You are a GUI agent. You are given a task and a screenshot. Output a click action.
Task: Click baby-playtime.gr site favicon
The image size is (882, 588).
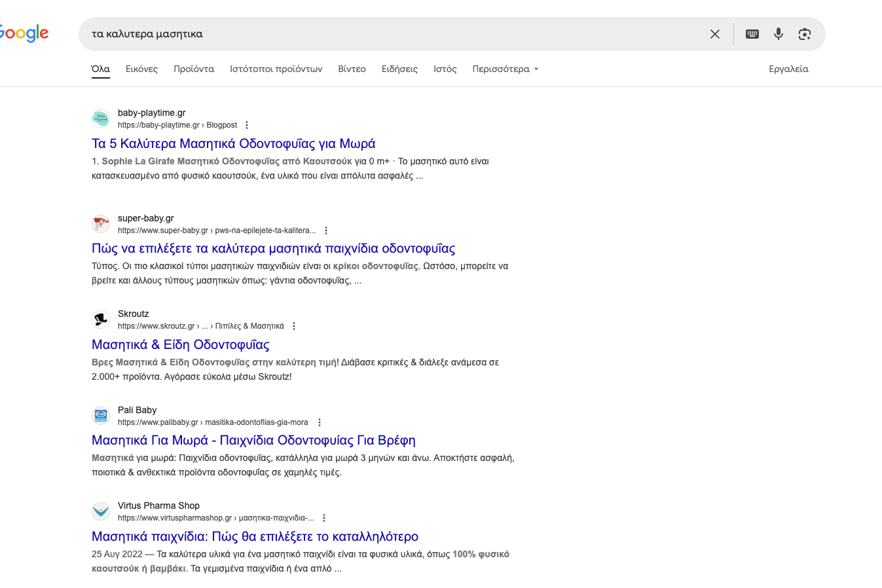[101, 119]
